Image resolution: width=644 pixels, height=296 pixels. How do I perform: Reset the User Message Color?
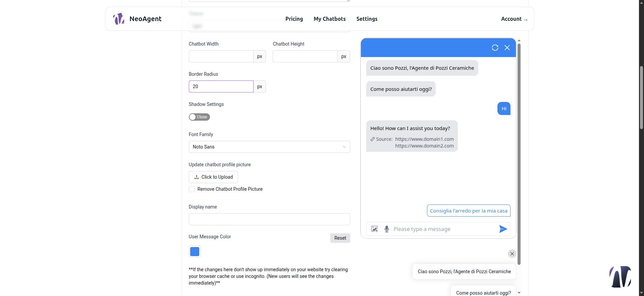coord(340,238)
